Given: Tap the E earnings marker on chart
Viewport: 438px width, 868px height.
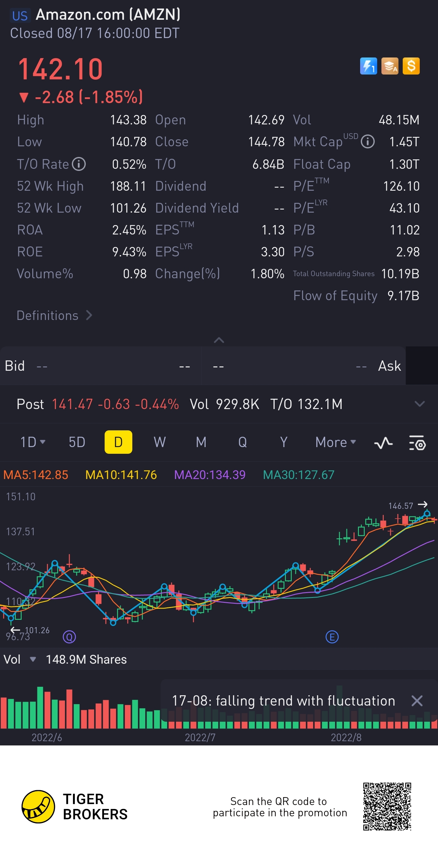Looking at the screenshot, I should (x=332, y=637).
